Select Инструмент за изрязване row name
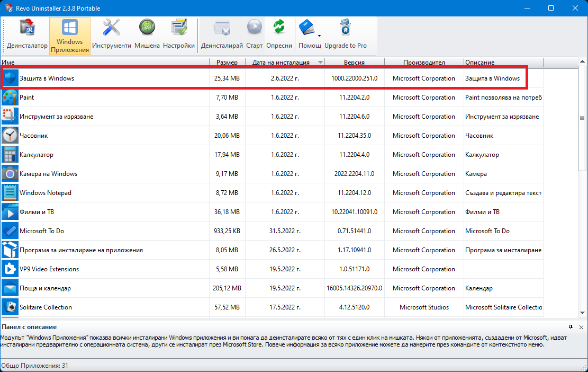588x372 pixels. (56, 117)
